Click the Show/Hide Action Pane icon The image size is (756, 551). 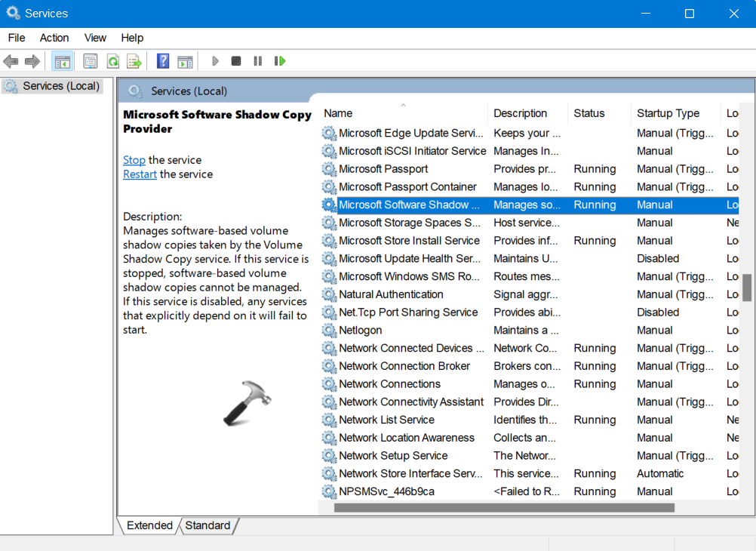185,61
